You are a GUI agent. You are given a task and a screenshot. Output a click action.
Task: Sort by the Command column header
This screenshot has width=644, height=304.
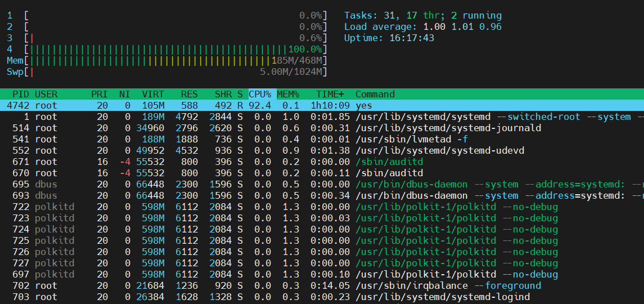[x=375, y=94]
